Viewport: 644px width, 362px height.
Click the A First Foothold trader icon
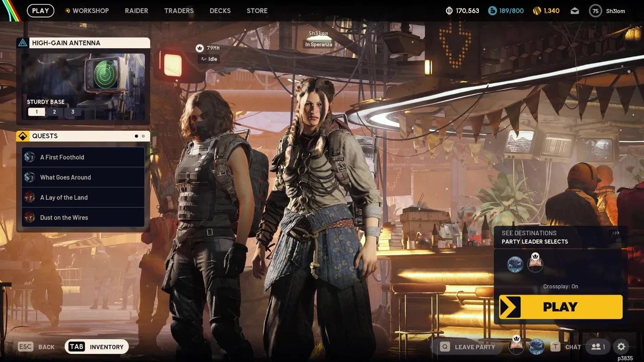(x=30, y=157)
